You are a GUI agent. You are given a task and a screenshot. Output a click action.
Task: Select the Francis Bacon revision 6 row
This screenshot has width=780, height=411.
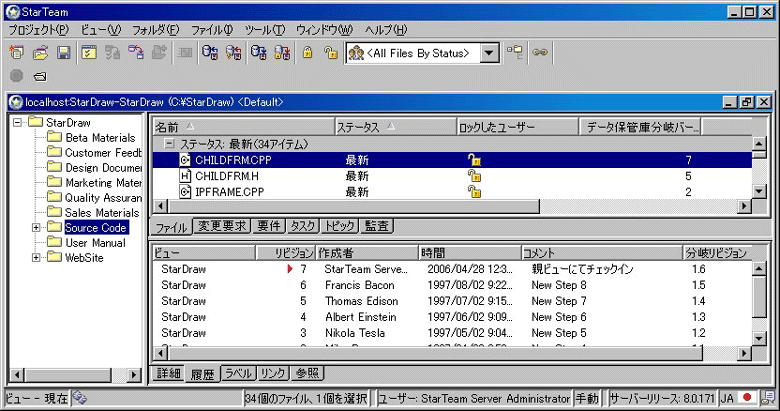pos(452,285)
